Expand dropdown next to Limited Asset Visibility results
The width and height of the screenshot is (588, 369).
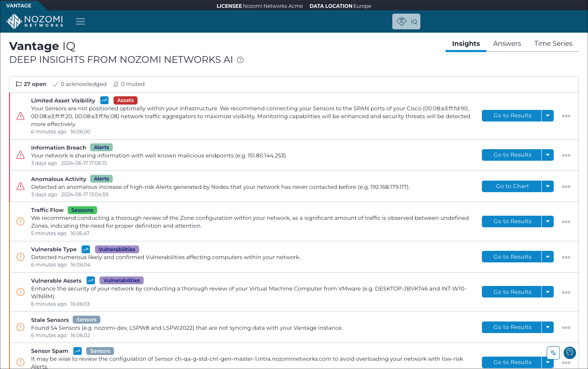[548, 116]
